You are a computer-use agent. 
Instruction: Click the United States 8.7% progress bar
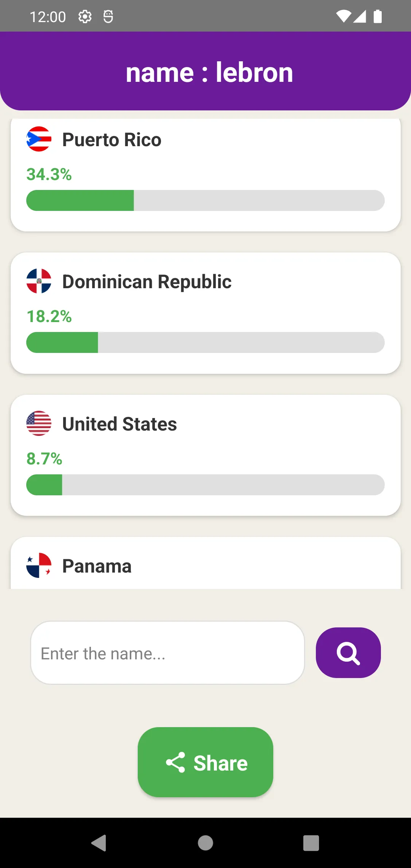tap(205, 485)
